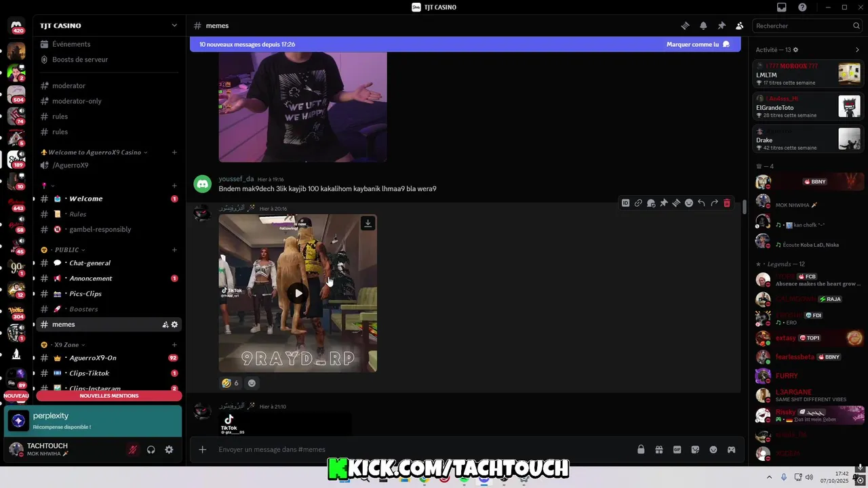The image size is (868, 488).
Task: Open the Boosters channel
Action: (108, 309)
